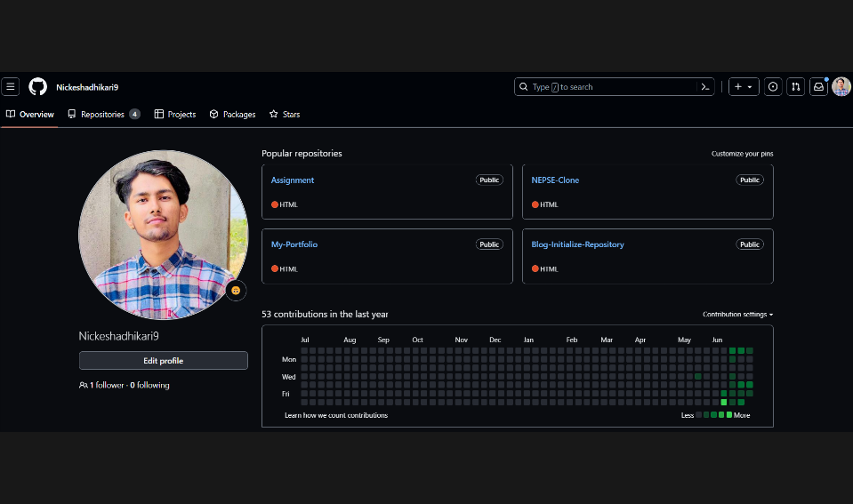Switch to the Projects tab
Image resolution: width=853 pixels, height=504 pixels.
pos(175,115)
